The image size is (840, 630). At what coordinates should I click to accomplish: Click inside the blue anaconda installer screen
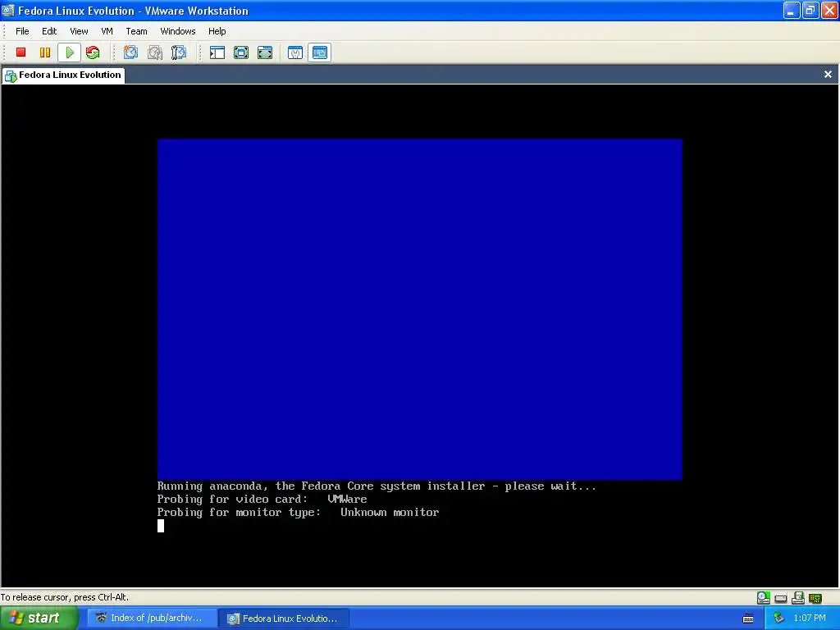419,309
